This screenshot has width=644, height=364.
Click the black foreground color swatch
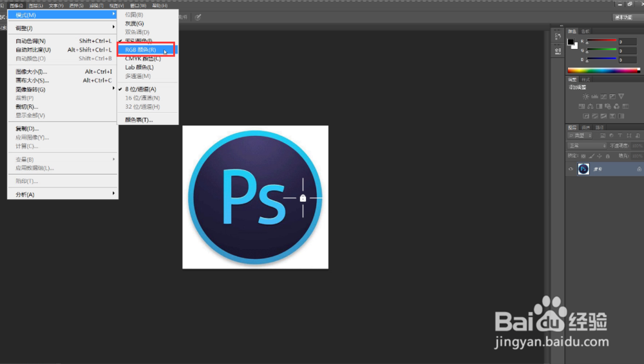(571, 42)
